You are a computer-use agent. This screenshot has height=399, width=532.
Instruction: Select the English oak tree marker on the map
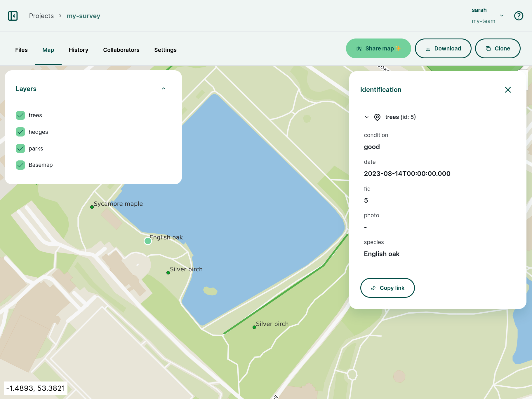pos(147,241)
